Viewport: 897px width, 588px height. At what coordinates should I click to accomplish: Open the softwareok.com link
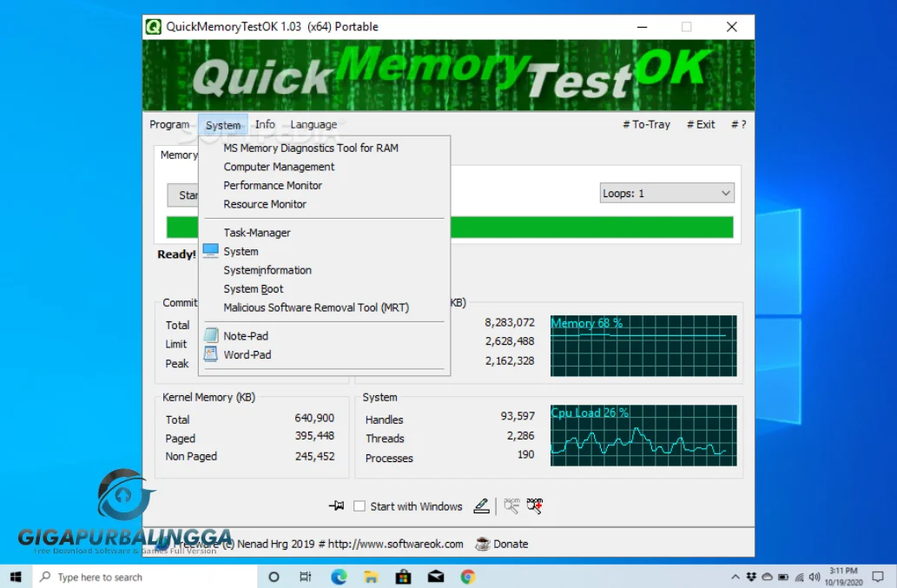(395, 544)
